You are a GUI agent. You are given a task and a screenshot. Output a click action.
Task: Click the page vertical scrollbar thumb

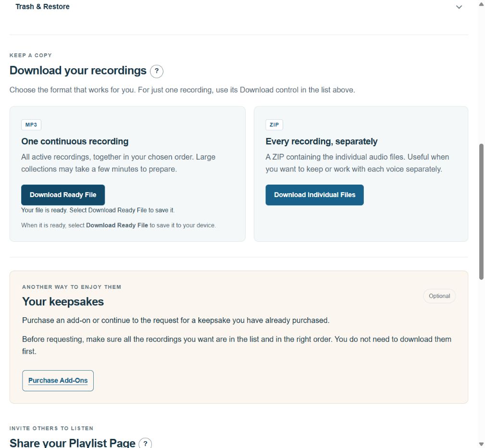coord(481,212)
